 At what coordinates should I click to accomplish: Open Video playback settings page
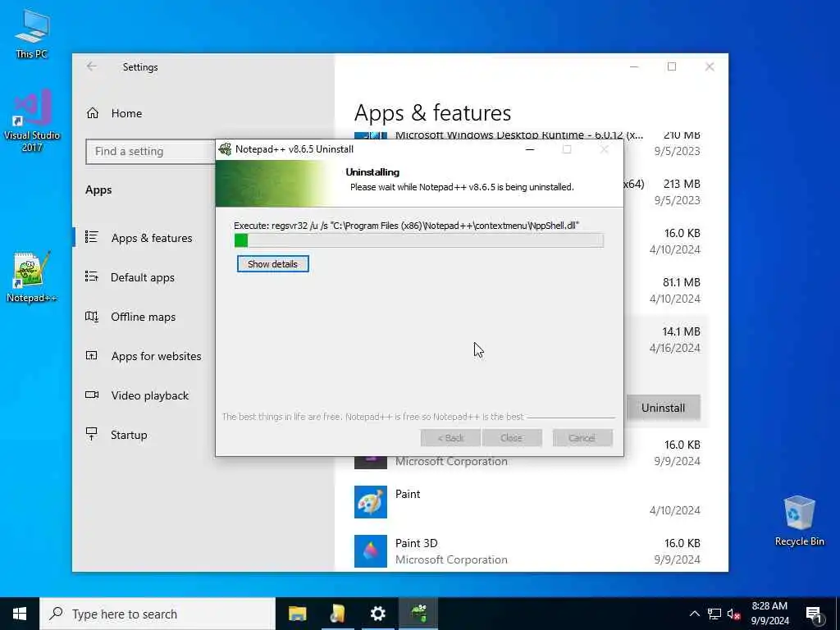click(144, 395)
